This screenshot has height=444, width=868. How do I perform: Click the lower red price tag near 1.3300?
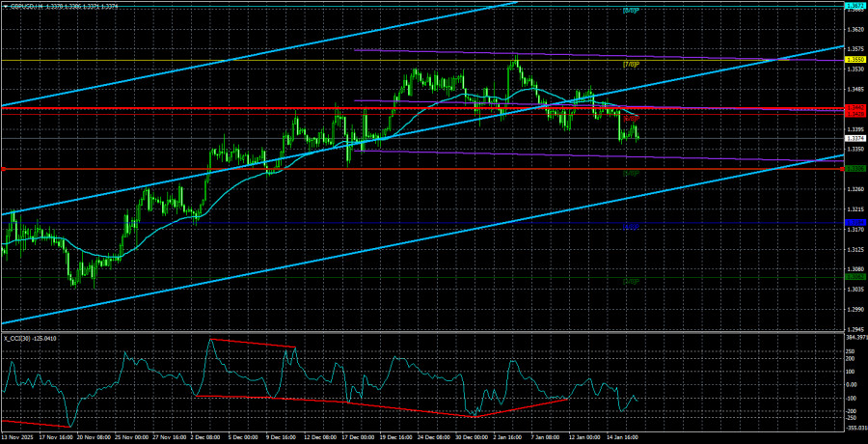[854, 169]
